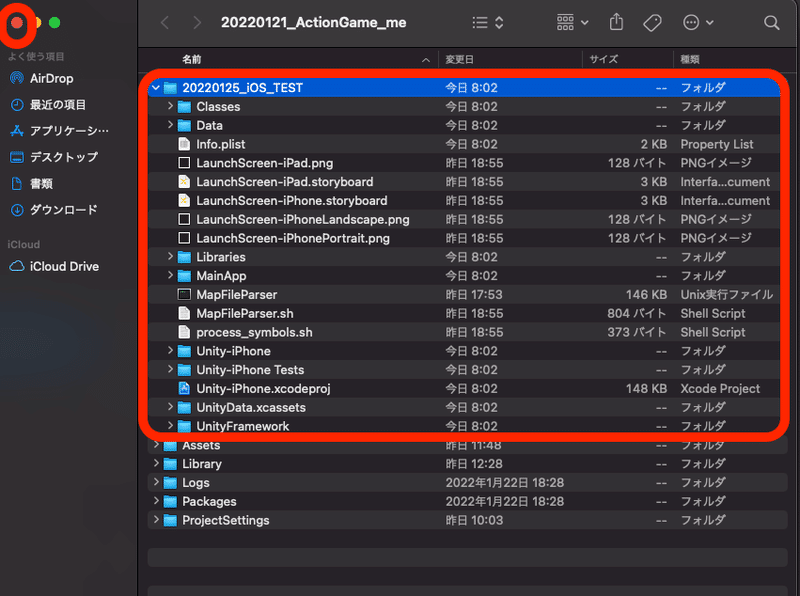Image resolution: width=800 pixels, height=596 pixels.
Task: Select the Unity-iPhone.xcodeproj Xcode icon
Action: [184, 388]
